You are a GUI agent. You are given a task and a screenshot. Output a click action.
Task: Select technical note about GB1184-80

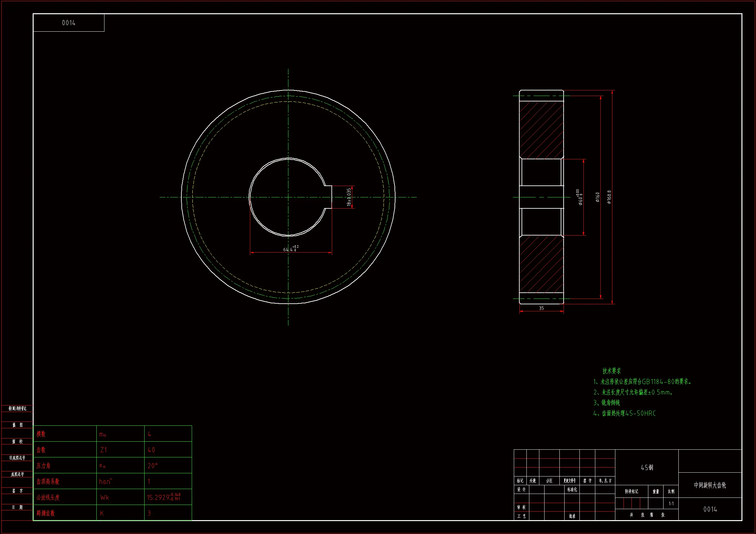pyautogui.click(x=642, y=382)
